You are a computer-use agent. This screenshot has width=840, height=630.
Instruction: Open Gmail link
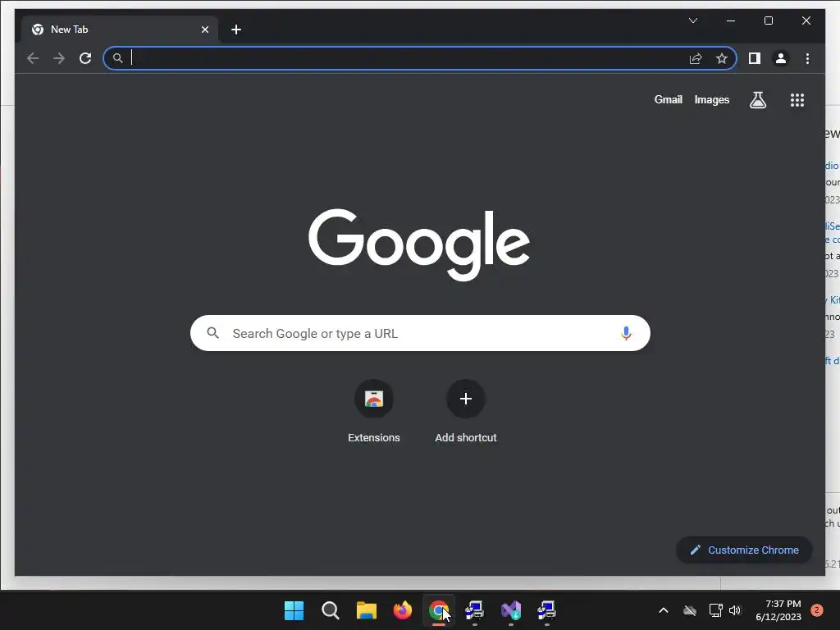668,99
